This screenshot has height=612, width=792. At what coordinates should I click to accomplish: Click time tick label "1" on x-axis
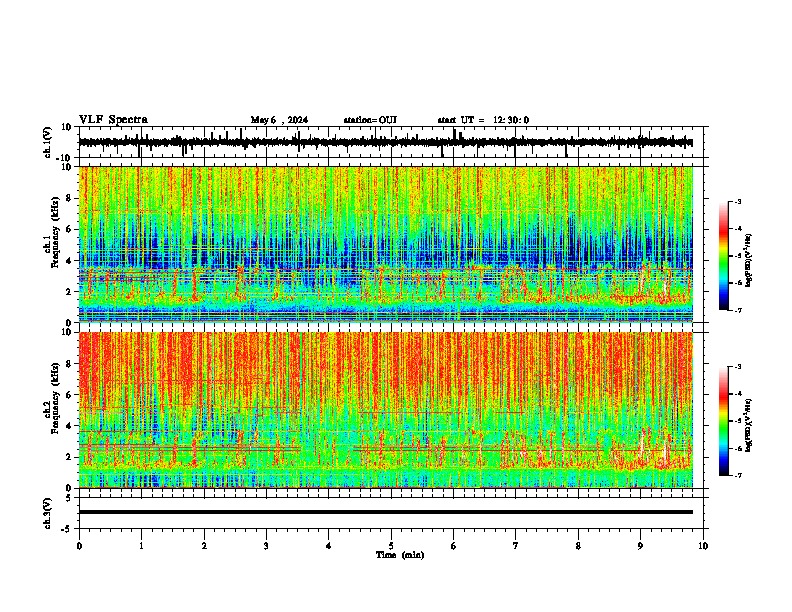coord(141,546)
